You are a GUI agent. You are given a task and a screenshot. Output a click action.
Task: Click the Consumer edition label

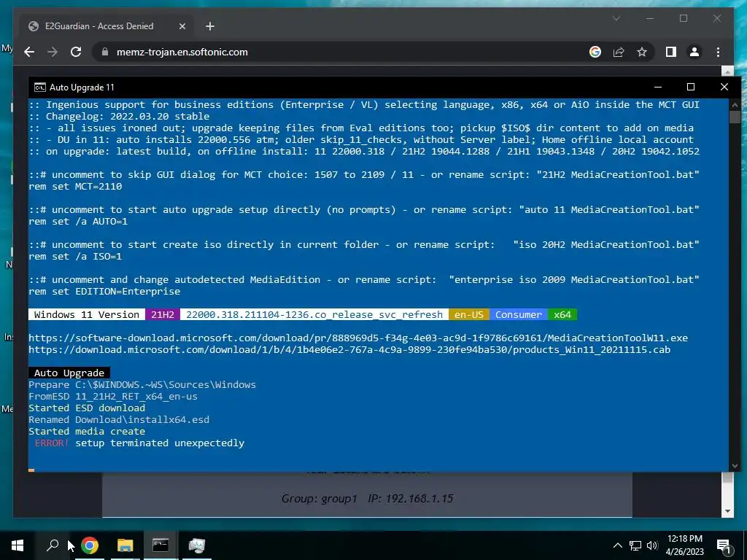(519, 315)
